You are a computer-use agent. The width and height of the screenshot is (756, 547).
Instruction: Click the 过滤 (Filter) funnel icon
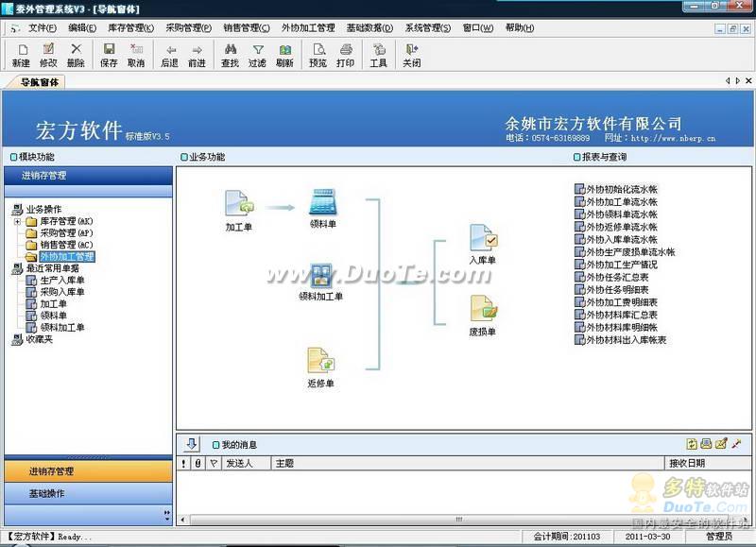click(x=257, y=55)
